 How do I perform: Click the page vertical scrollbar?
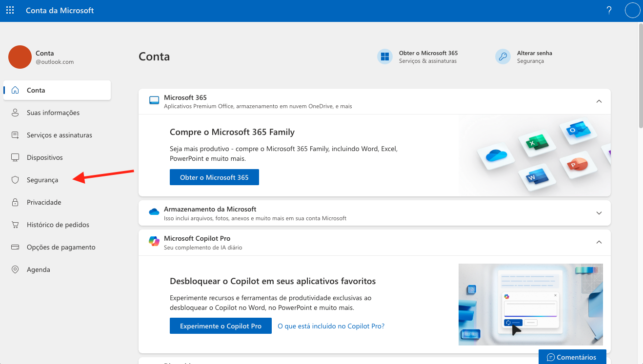[640, 76]
